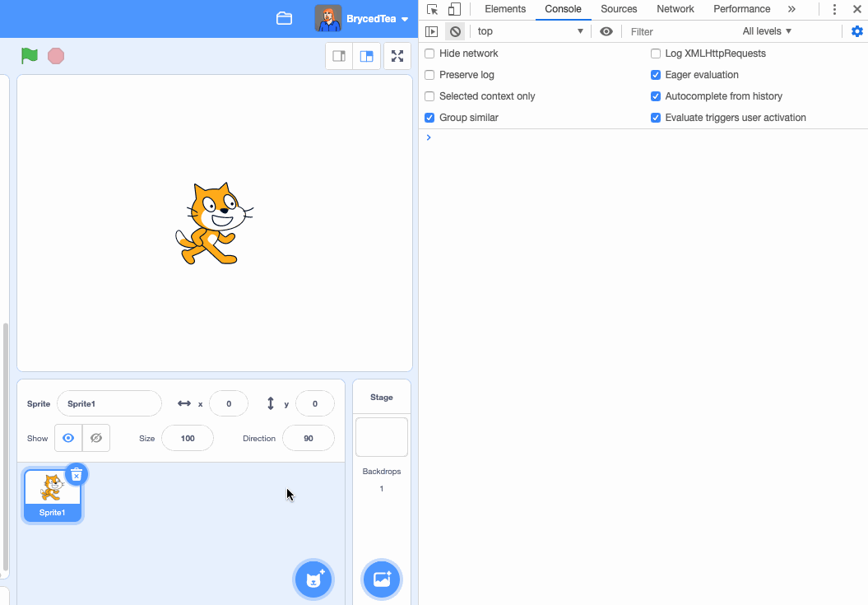Image resolution: width=868 pixels, height=605 pixels.
Task: Click the Scratch cat on the stage
Action: point(214,223)
